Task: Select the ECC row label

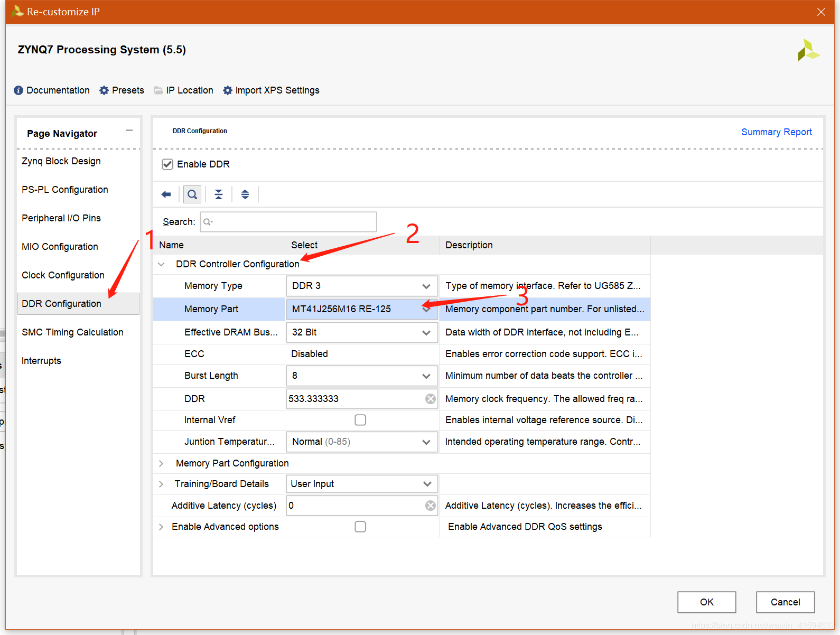Action: click(194, 354)
